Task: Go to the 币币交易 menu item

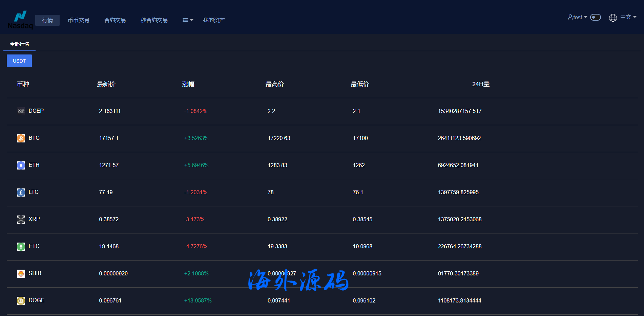Action: pos(78,20)
